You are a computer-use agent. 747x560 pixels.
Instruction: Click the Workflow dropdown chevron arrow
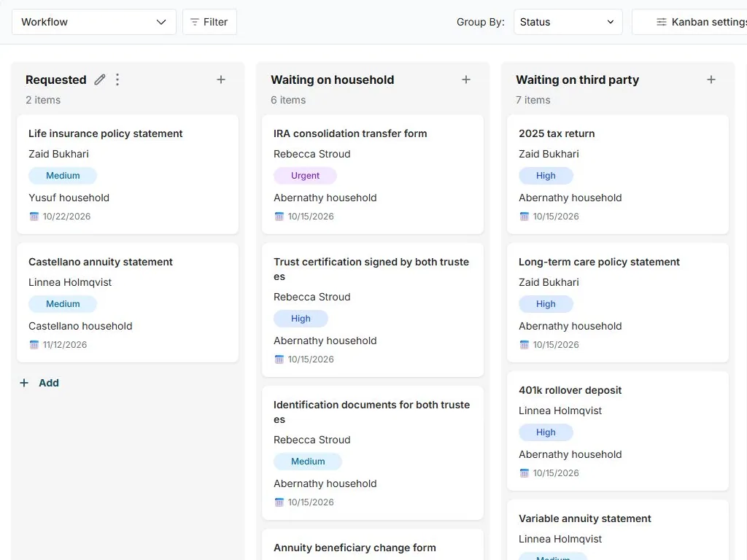(x=161, y=22)
